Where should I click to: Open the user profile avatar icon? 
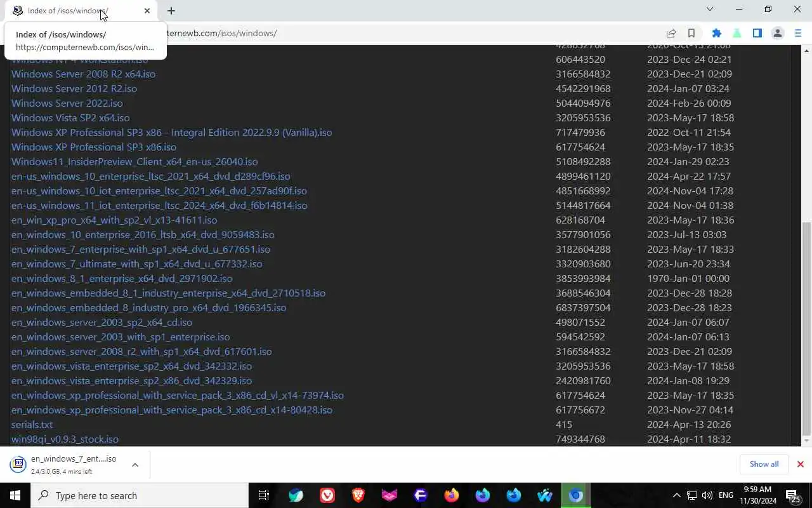coord(777,33)
